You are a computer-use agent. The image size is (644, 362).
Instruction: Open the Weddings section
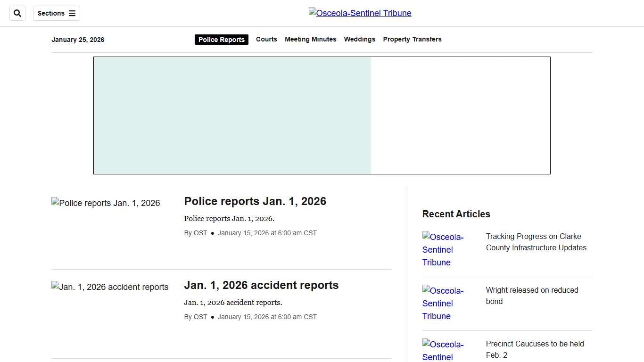coord(359,39)
